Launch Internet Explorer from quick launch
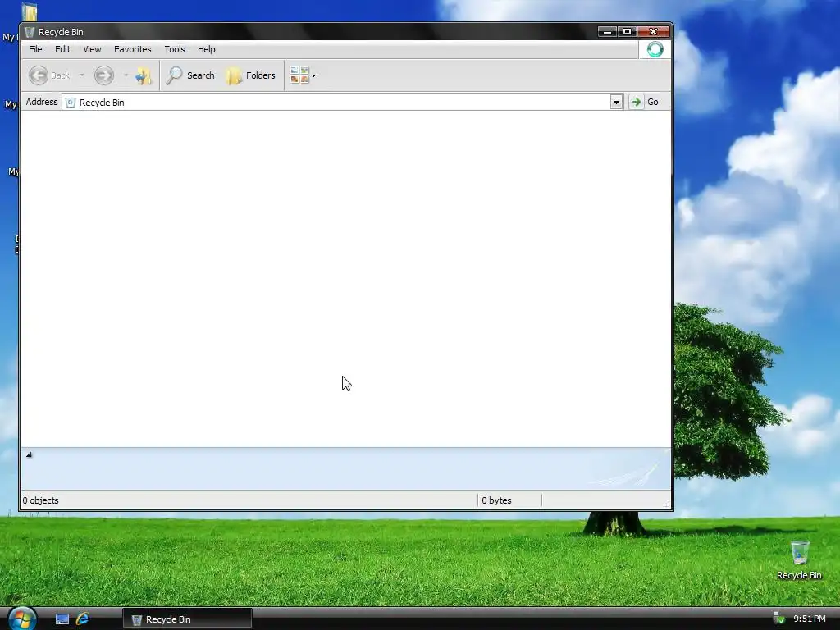The height and width of the screenshot is (630, 840). 82,619
